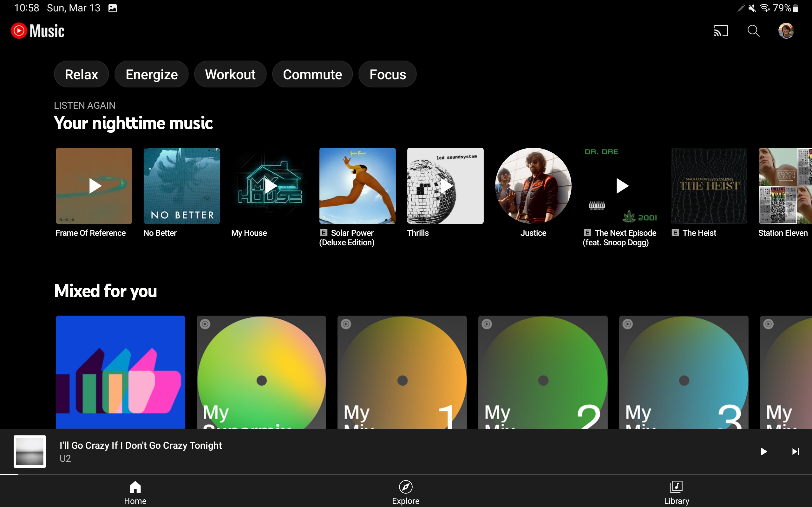The width and height of the screenshot is (812, 507).
Task: Open the Explore compass tab
Action: 406,491
